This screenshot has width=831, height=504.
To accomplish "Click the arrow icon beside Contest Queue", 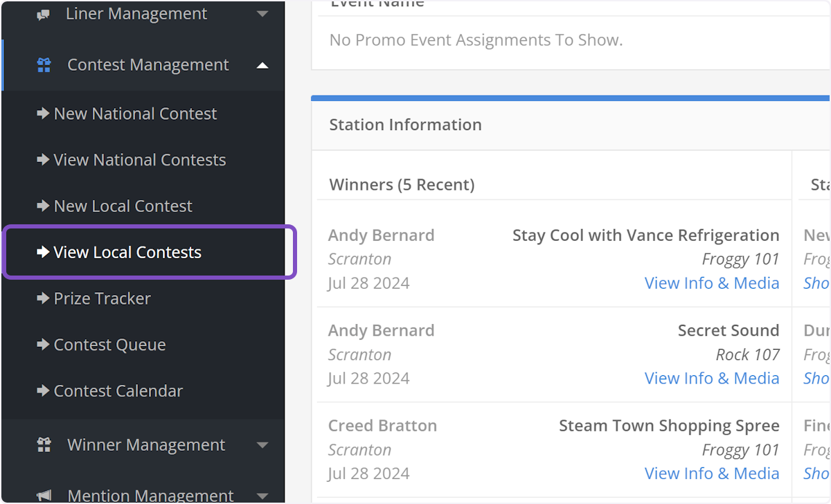I will (43, 344).
